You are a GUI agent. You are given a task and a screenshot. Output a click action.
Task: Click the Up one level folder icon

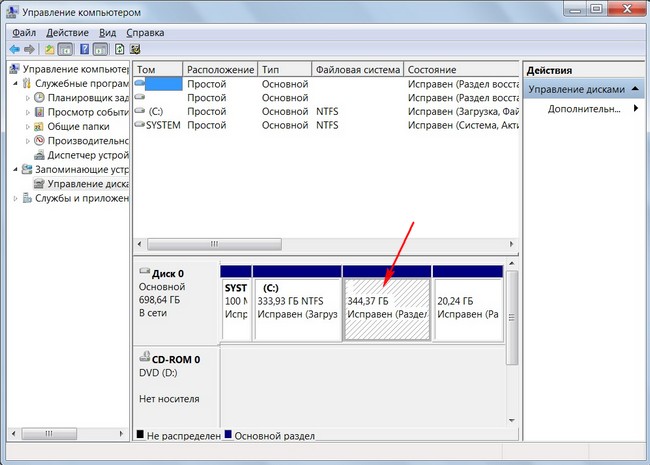[x=49, y=49]
